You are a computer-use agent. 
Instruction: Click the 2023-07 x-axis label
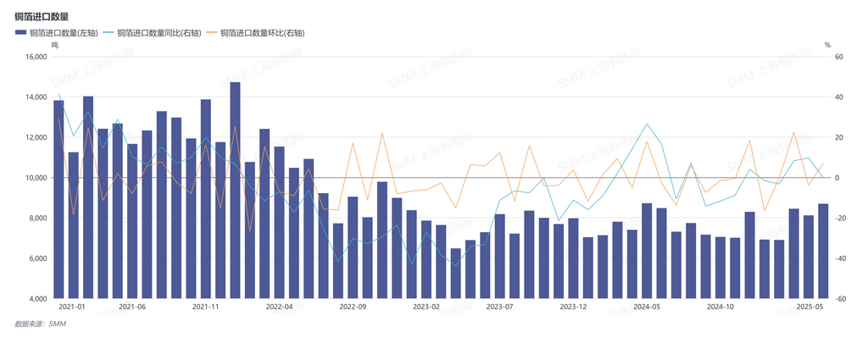500,307
